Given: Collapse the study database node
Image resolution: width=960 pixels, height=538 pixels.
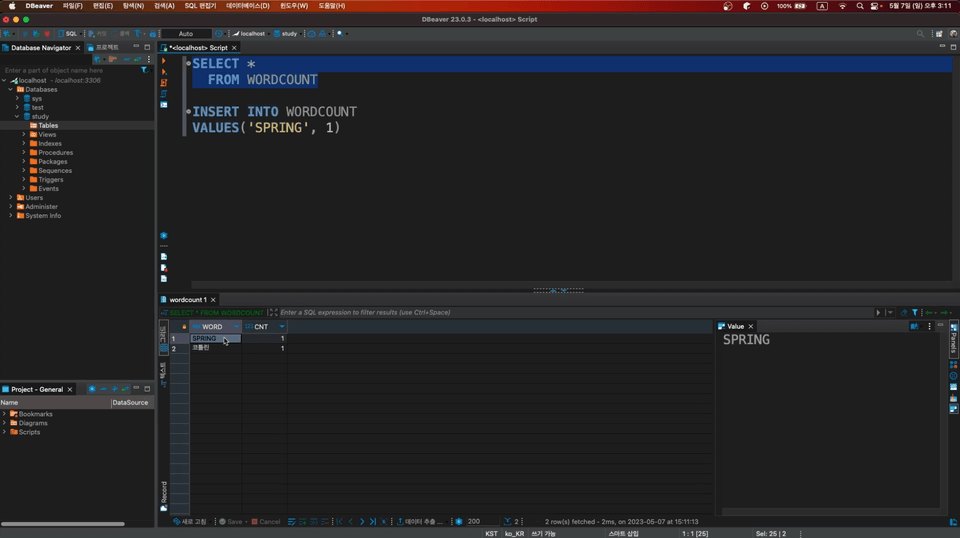Looking at the screenshot, I should point(17,116).
